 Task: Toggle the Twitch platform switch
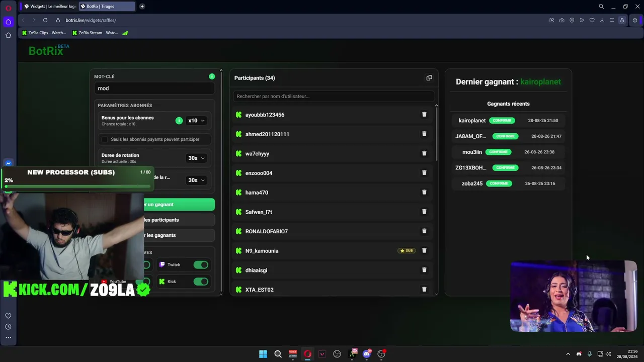pyautogui.click(x=201, y=264)
